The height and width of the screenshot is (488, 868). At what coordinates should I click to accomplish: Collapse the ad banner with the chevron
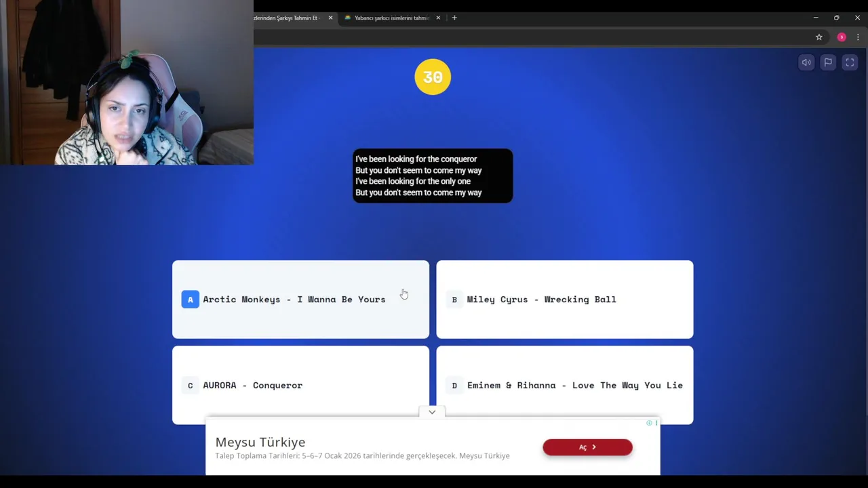(x=432, y=412)
